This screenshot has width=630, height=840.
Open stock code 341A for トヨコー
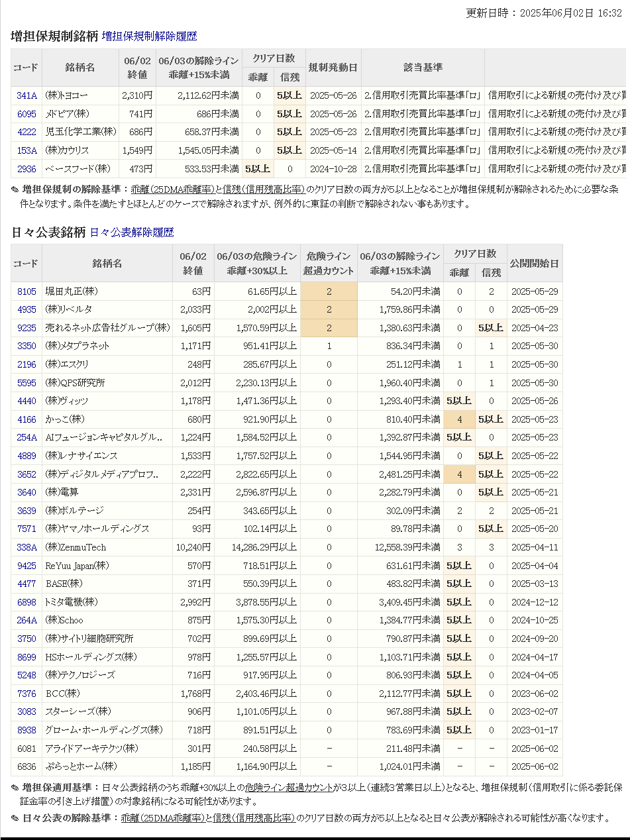pyautogui.click(x=26, y=95)
